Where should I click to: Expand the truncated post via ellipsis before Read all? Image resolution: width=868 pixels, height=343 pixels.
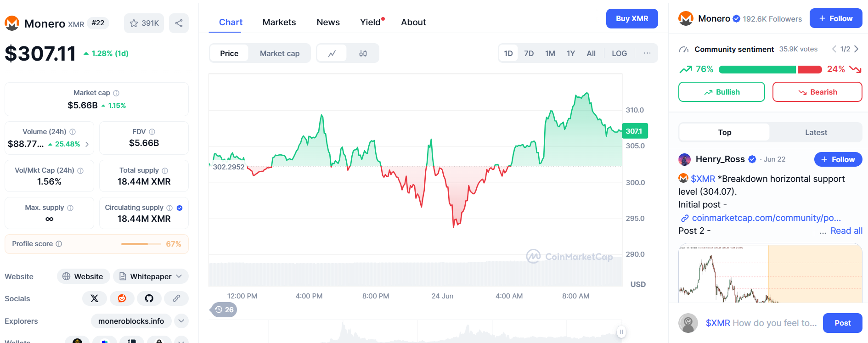pyautogui.click(x=823, y=231)
